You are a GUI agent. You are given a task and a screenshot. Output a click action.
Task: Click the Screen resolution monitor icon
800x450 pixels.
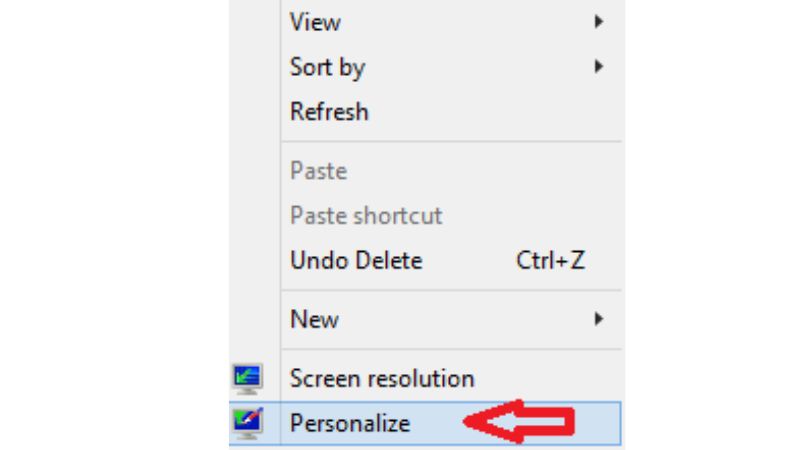(247, 379)
